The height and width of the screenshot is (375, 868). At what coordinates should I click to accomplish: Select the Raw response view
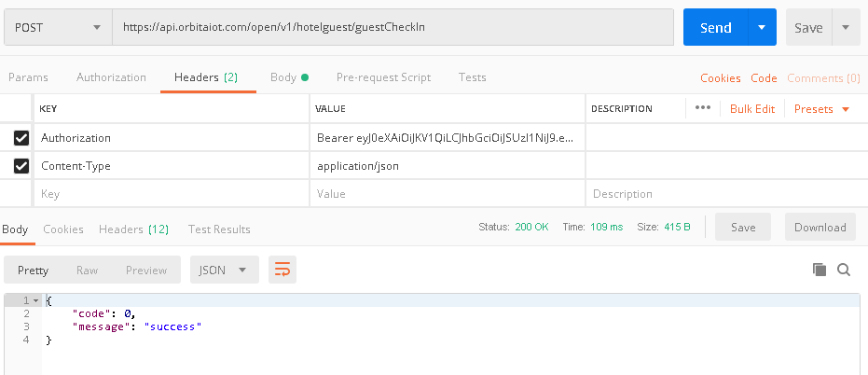point(87,271)
